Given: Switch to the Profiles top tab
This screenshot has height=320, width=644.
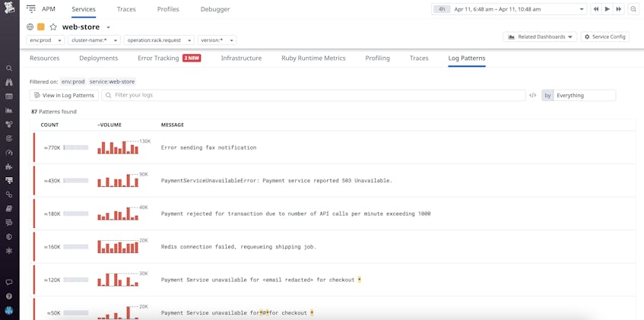Looking at the screenshot, I should coord(168,9).
